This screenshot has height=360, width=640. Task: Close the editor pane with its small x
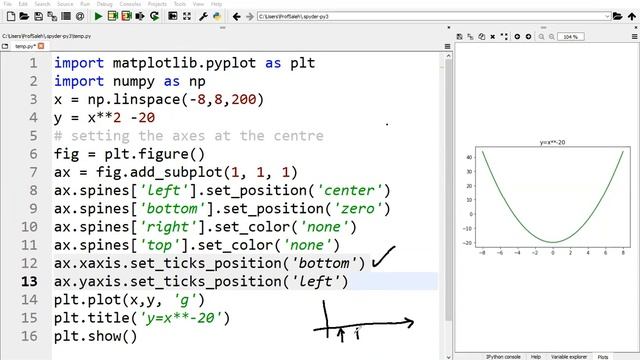[x=449, y=27]
